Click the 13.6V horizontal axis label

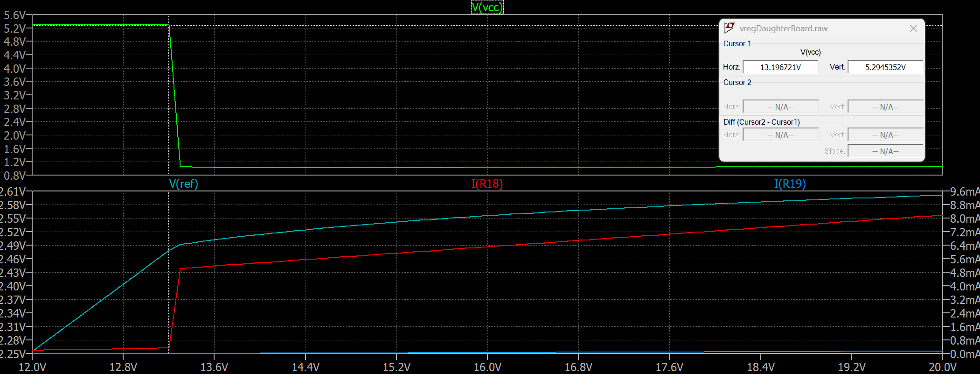point(214,367)
